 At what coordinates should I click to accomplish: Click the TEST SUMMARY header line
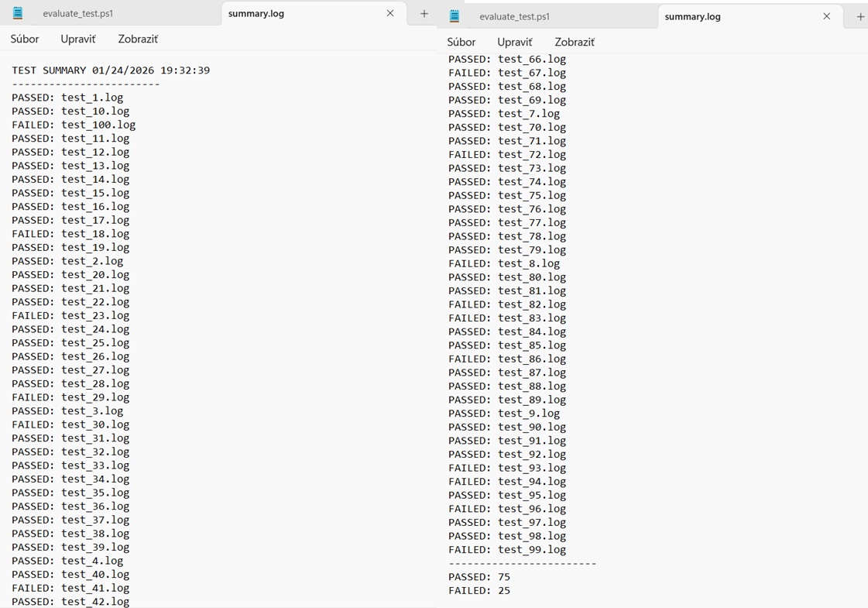[111, 70]
